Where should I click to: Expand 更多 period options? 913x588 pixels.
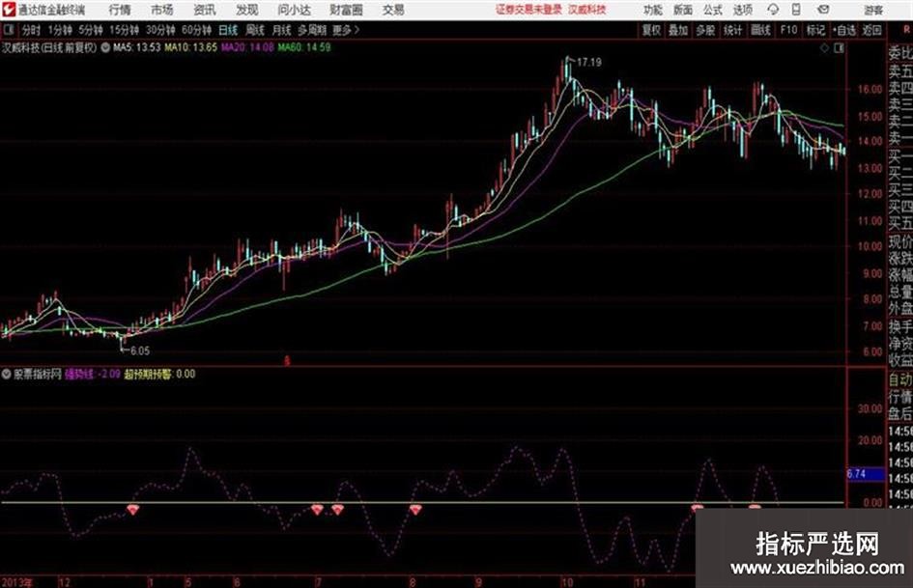tap(346, 30)
